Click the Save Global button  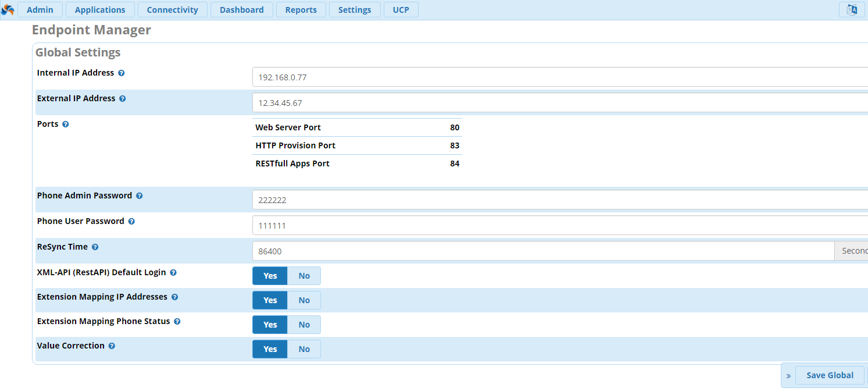click(830, 375)
